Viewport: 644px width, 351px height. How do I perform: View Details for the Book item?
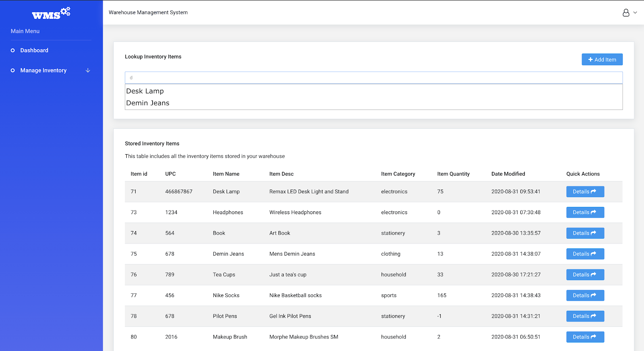point(585,233)
